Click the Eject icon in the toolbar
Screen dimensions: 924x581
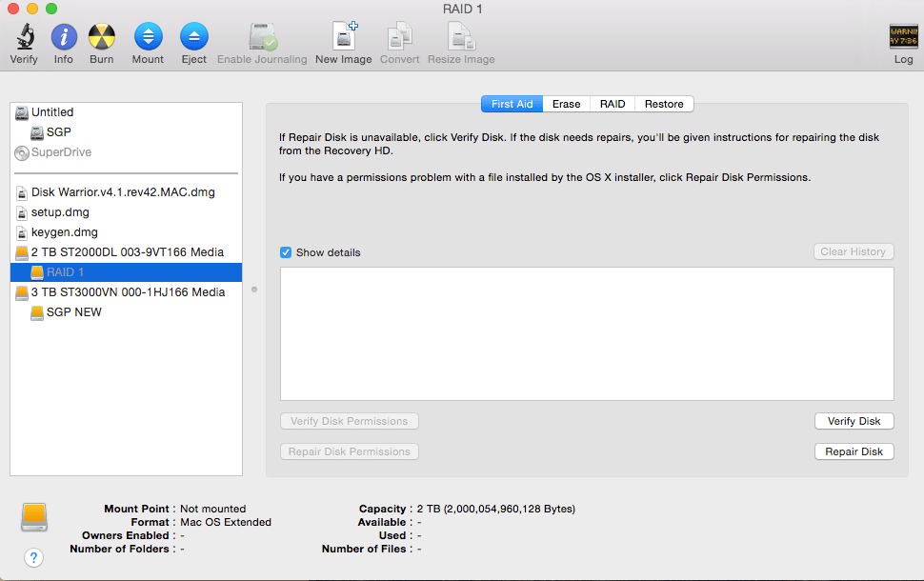click(x=193, y=36)
